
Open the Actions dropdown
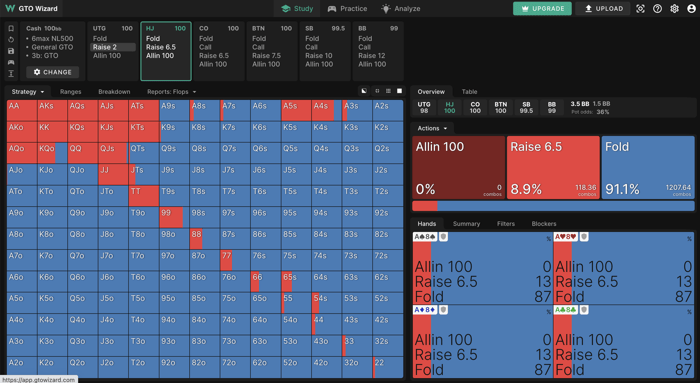(x=432, y=128)
